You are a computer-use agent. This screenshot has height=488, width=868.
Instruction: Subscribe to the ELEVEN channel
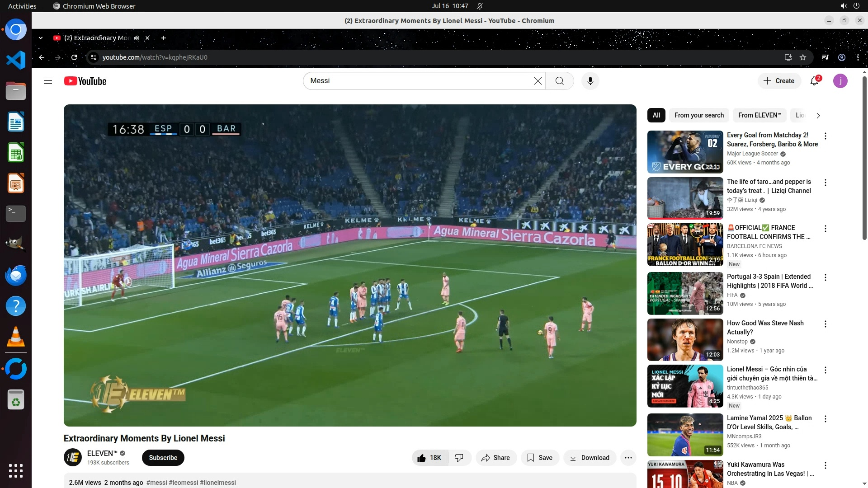click(x=163, y=458)
